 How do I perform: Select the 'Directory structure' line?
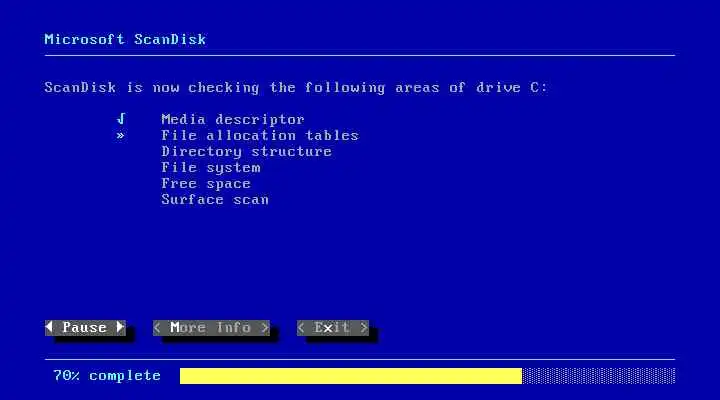(247, 152)
